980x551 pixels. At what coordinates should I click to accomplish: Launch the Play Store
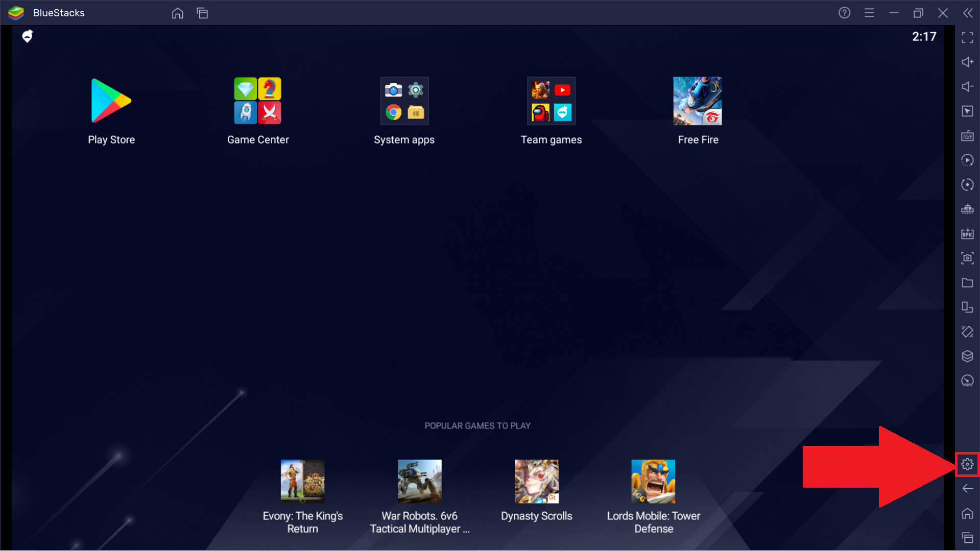(111, 101)
